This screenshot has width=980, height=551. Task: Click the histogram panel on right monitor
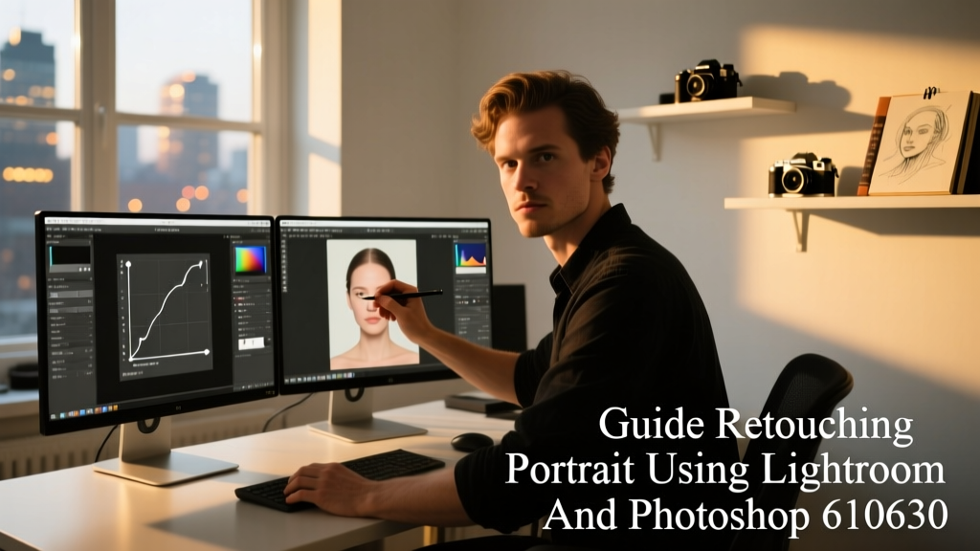pos(471,256)
